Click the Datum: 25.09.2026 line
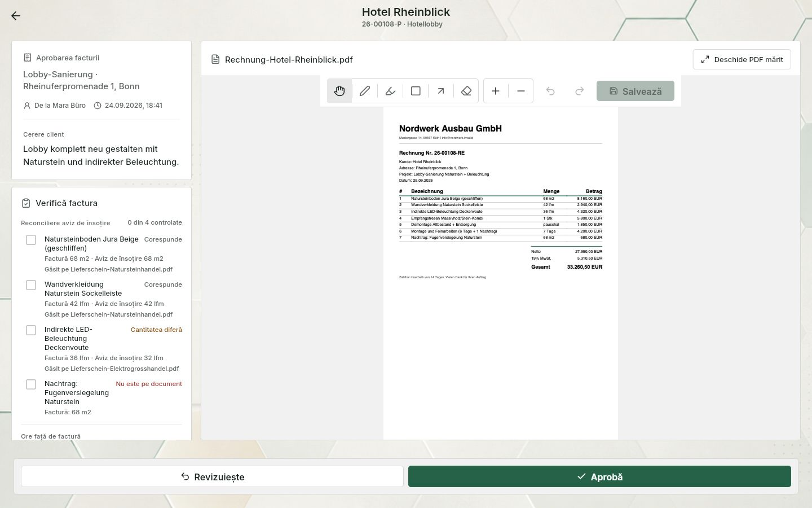 click(x=416, y=181)
